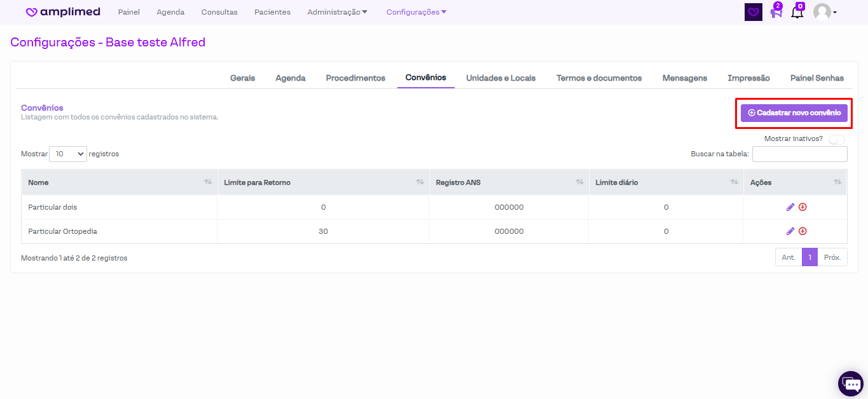
Task: Switch to the Unidades e Locais tab
Action: 500,78
